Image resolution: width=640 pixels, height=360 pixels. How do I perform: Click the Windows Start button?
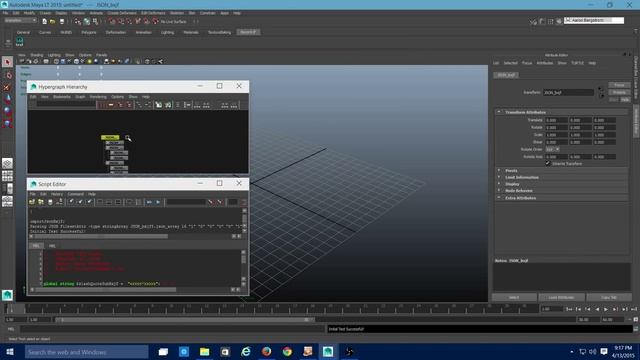click(10, 351)
